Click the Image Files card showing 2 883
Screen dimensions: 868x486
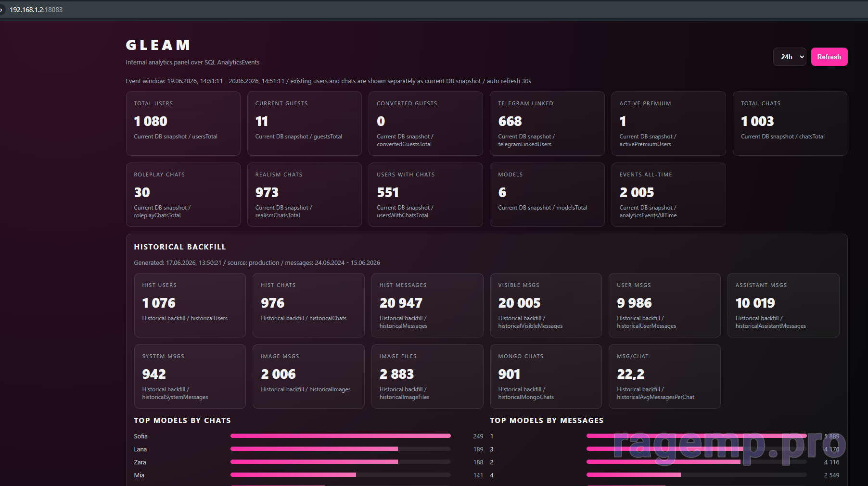tap(427, 376)
